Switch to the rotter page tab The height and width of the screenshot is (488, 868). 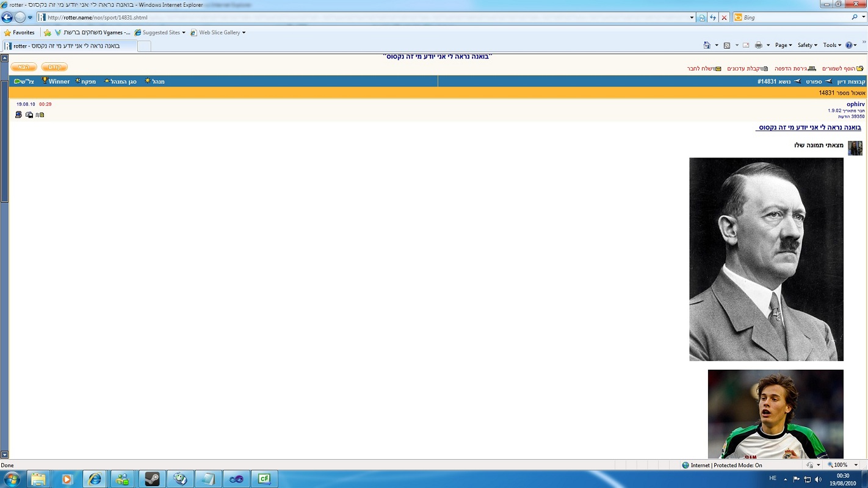coord(67,46)
